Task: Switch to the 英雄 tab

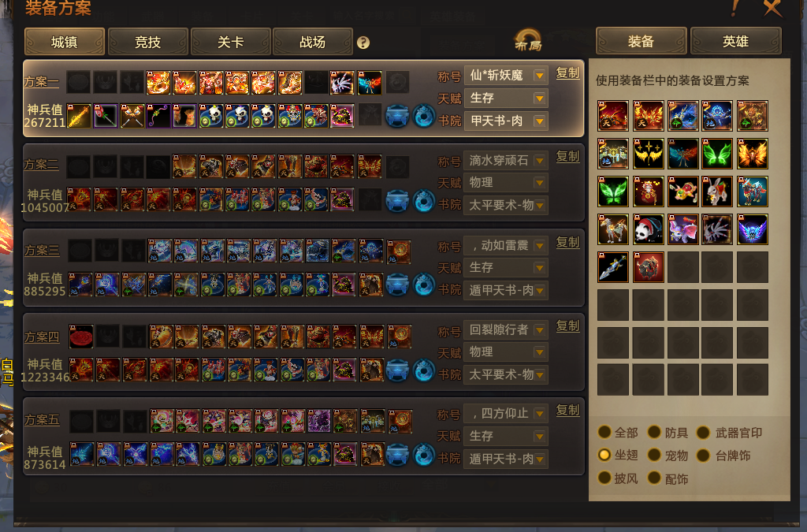Action: [735, 41]
